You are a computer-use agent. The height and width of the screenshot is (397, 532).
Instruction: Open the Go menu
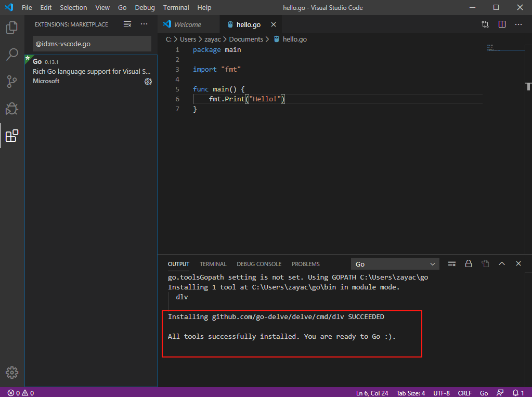(x=122, y=7)
